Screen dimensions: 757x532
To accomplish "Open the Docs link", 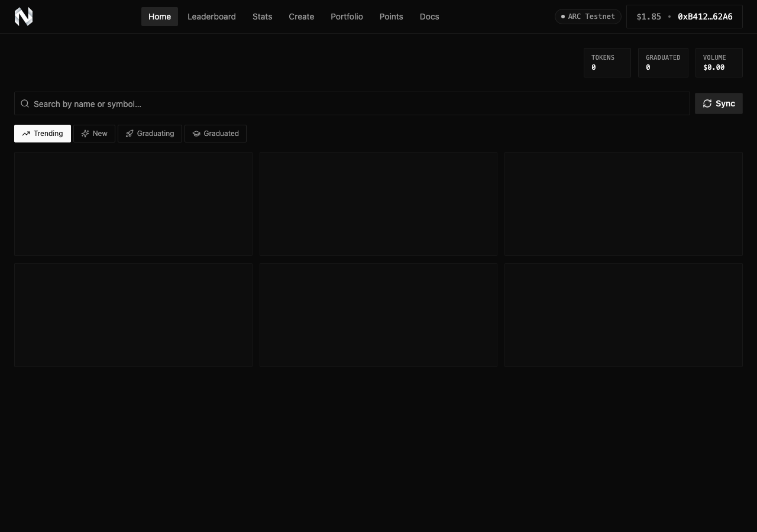I will pos(429,17).
